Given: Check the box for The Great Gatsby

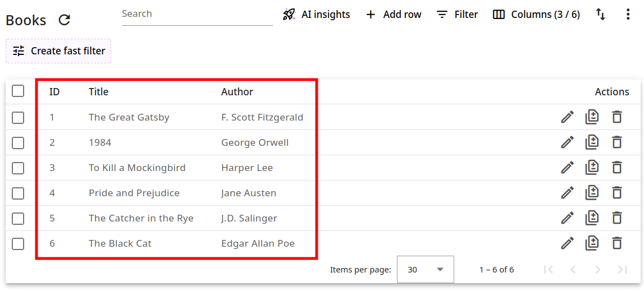Looking at the screenshot, I should [x=18, y=117].
